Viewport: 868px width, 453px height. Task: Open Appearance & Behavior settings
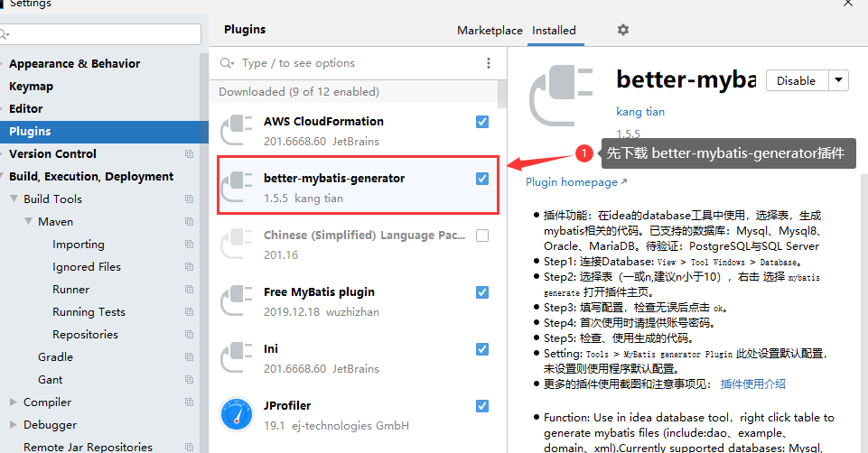click(75, 63)
